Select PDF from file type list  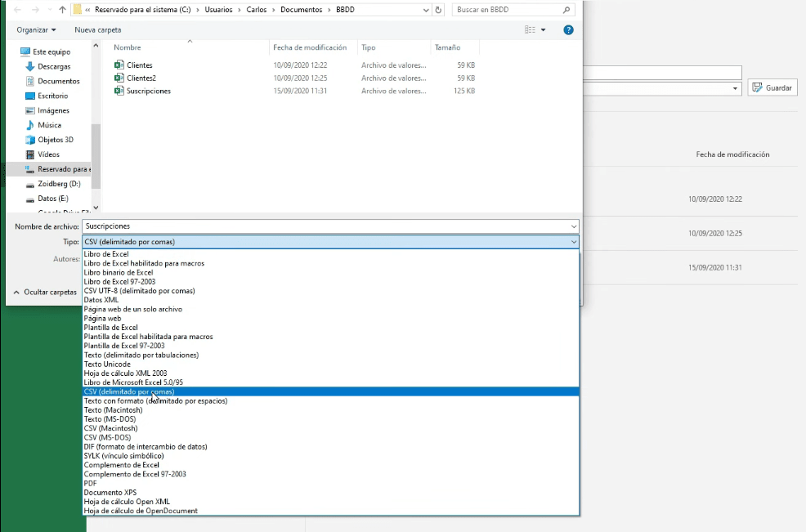point(90,483)
